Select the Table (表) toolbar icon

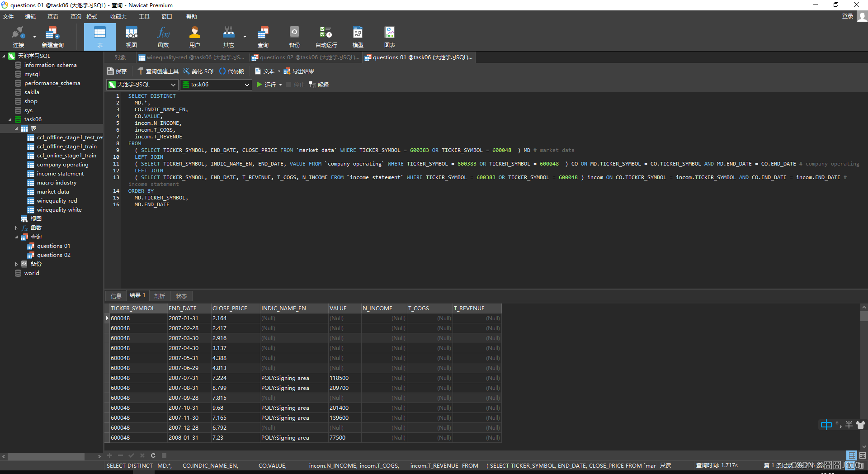tap(100, 37)
